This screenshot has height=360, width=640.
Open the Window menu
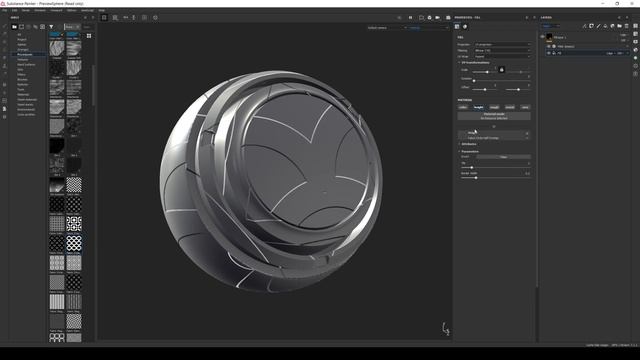pyautogui.click(x=40, y=10)
